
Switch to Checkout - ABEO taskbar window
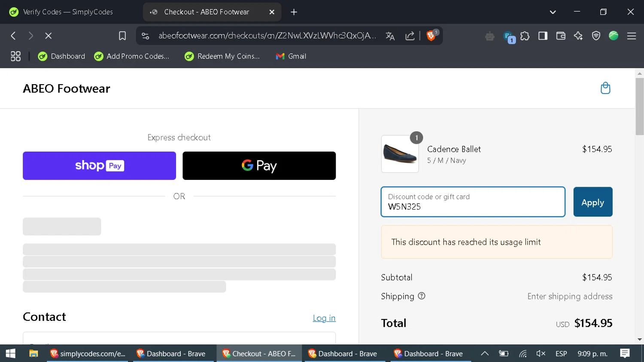[x=259, y=353]
